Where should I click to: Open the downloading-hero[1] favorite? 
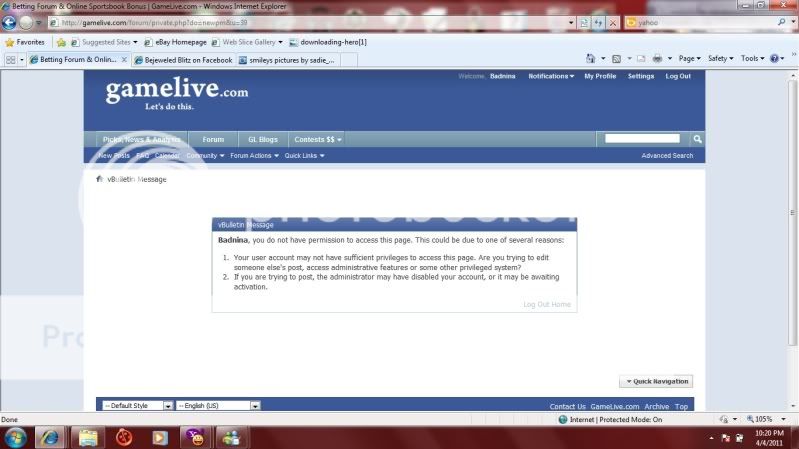coord(328,42)
